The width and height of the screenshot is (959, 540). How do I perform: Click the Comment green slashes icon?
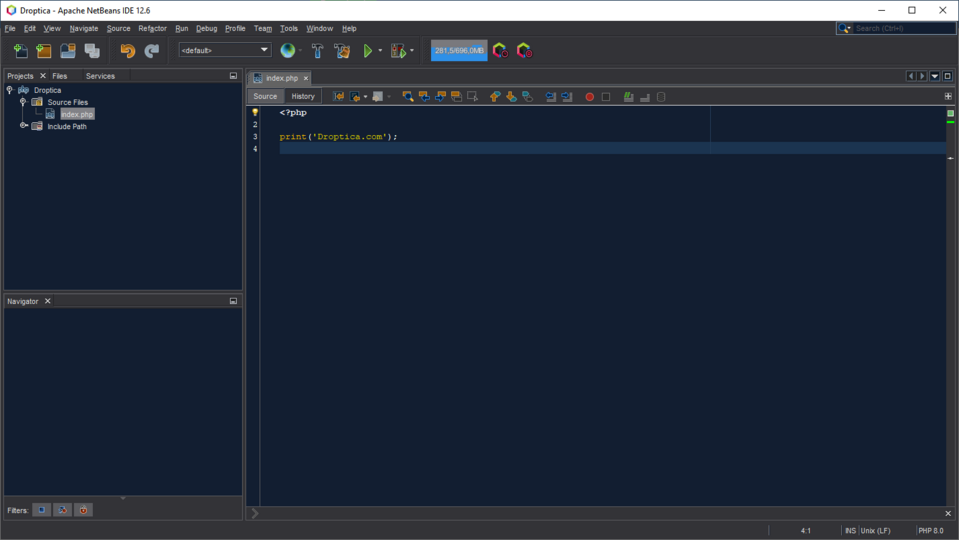click(628, 97)
